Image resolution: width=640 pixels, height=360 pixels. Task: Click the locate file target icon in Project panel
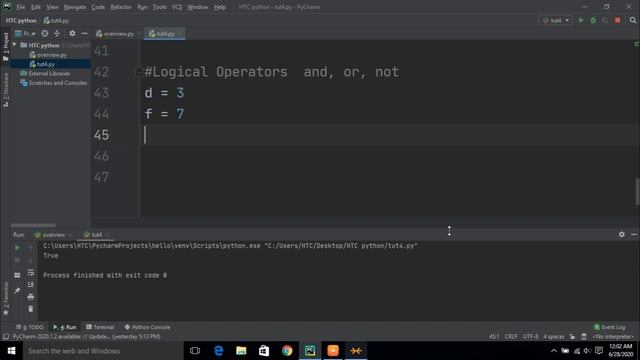tap(44, 33)
